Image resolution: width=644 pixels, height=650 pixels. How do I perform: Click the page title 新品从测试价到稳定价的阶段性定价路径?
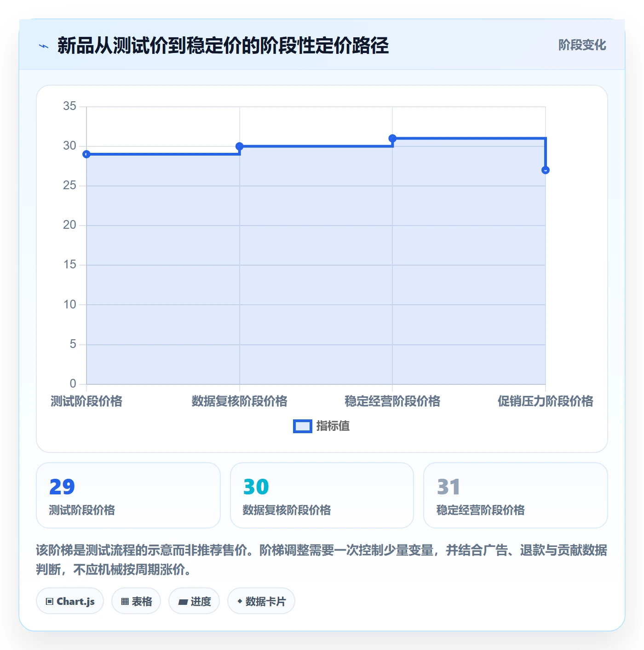point(223,46)
